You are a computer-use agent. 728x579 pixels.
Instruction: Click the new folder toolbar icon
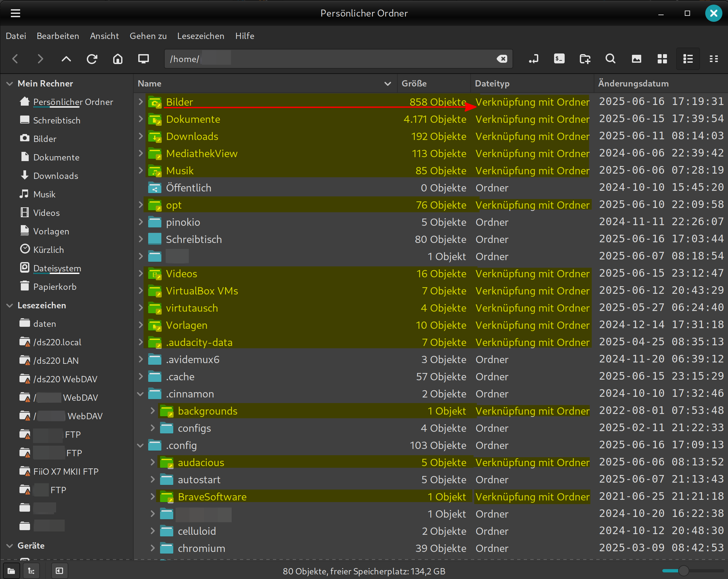click(585, 59)
